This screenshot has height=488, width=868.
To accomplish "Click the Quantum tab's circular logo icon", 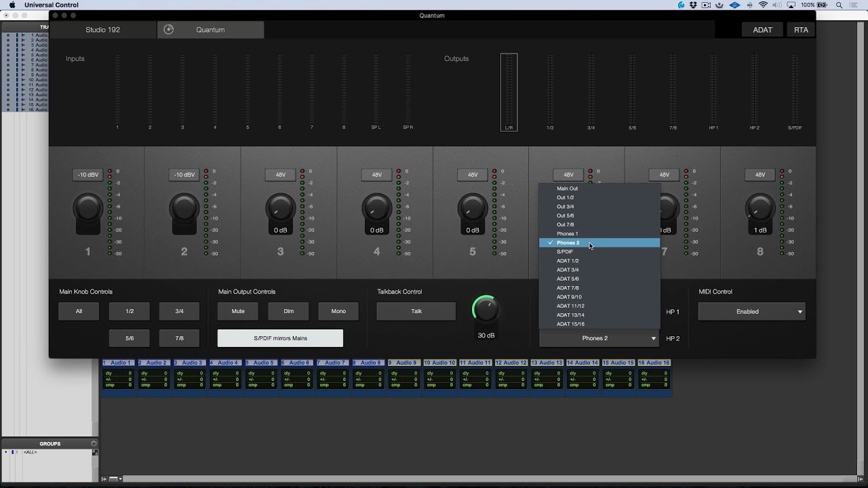I will point(169,30).
